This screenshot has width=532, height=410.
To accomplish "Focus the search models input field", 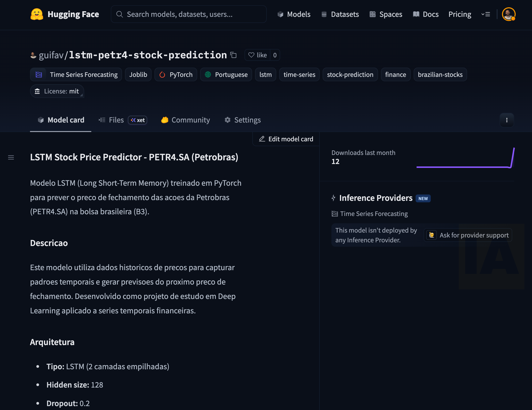I will (x=189, y=14).
